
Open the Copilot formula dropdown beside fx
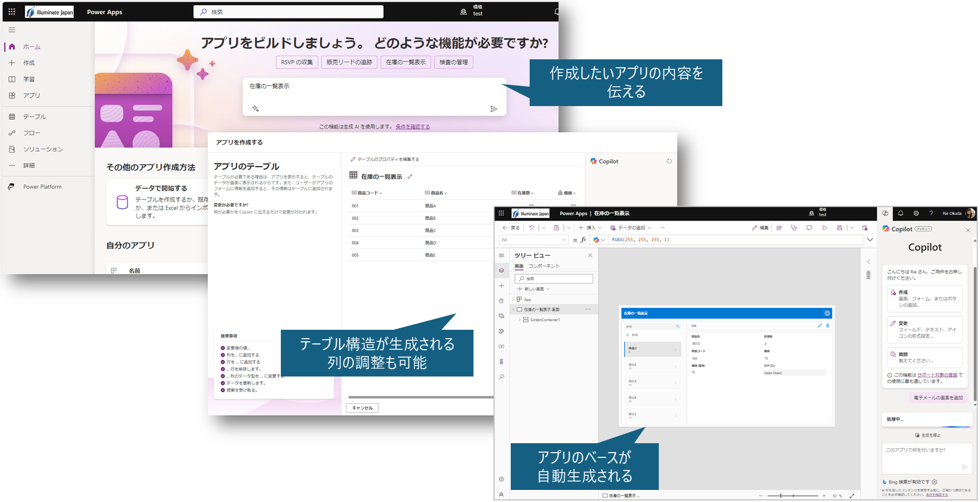click(598, 240)
